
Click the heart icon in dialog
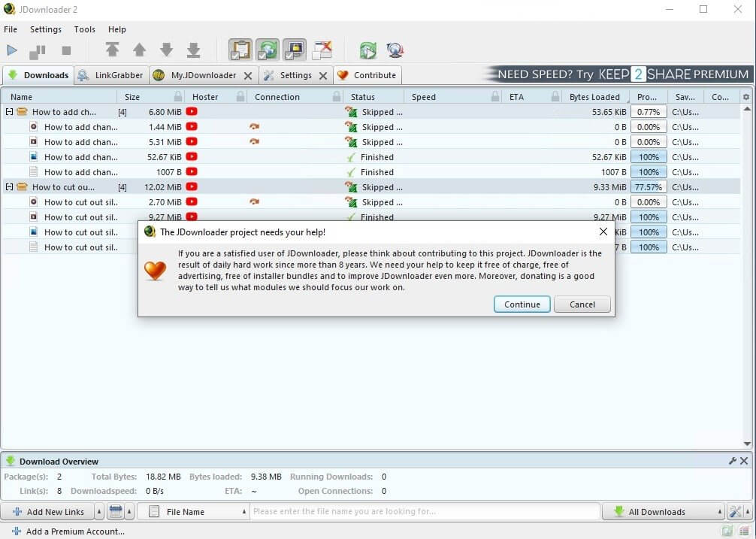click(156, 271)
